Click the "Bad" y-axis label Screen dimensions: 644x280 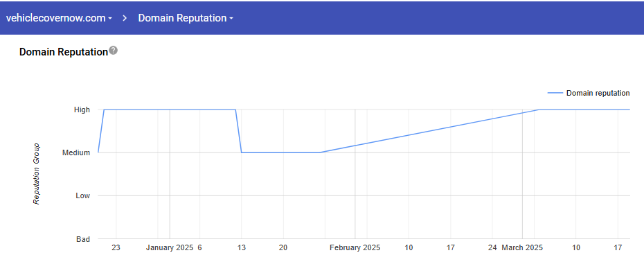(x=83, y=239)
